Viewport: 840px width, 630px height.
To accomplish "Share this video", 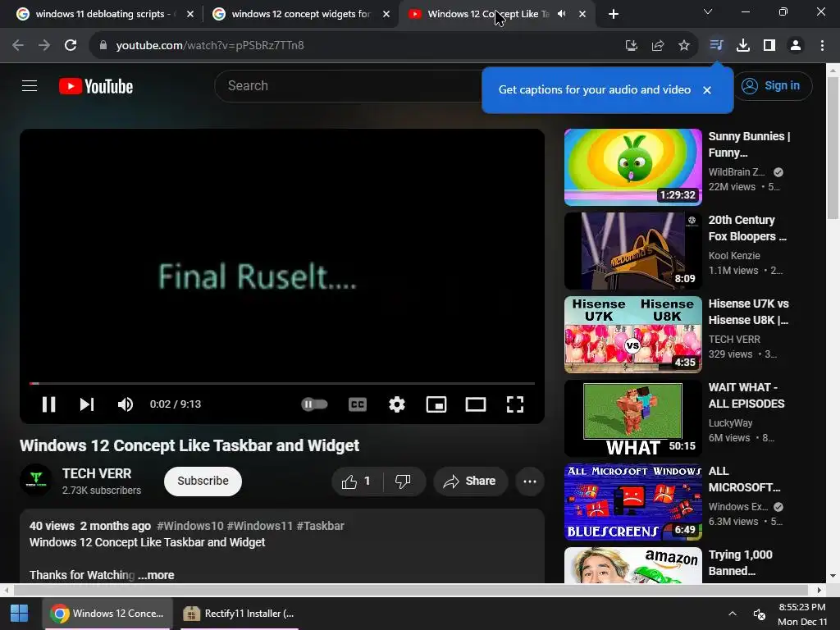I will (469, 481).
